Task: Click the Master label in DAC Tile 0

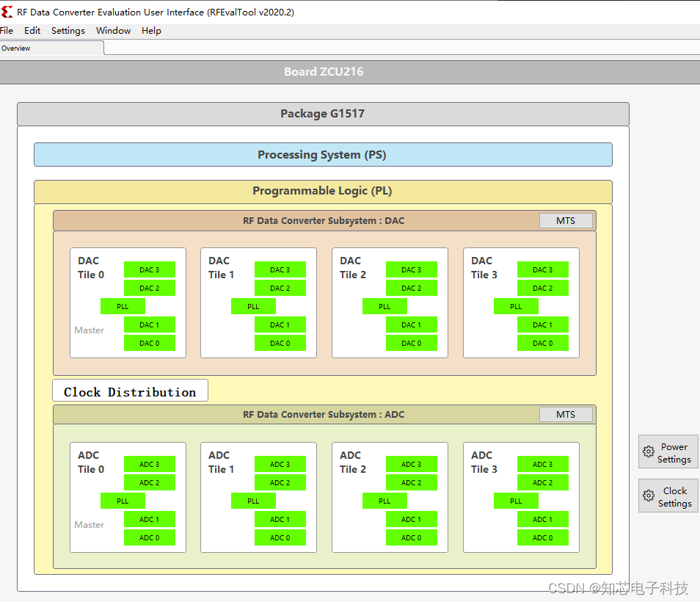Action: click(x=90, y=330)
